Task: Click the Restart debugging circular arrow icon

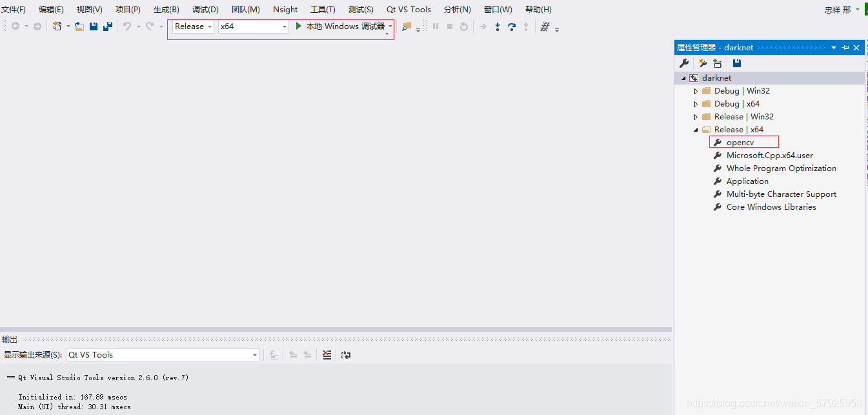Action: pos(463,26)
